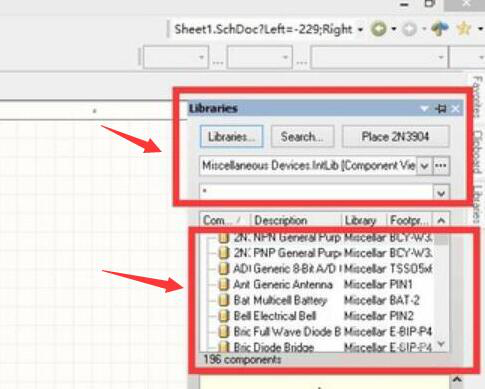
Task: Click the Search... button
Action: point(302,136)
